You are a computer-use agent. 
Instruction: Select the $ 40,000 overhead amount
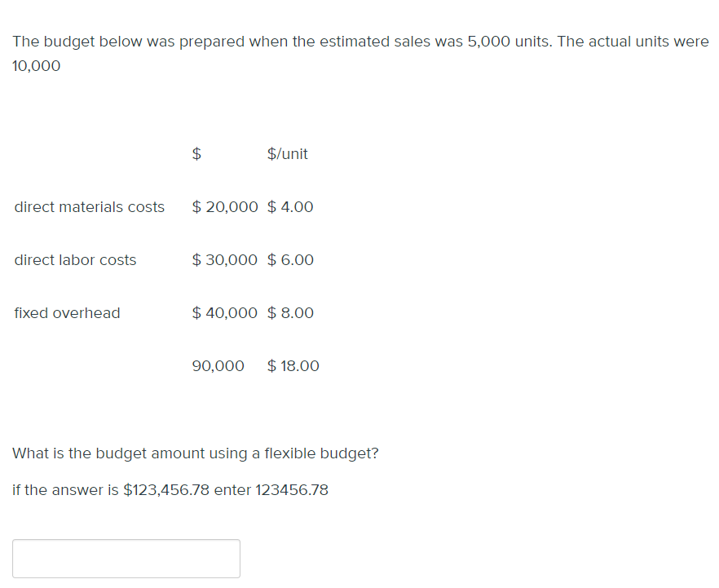tap(225, 313)
